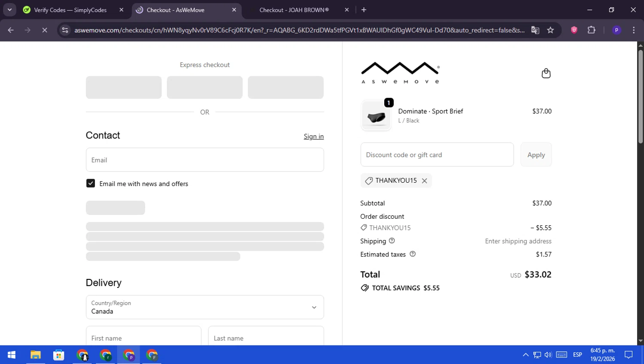
Task: Stop loading the page
Action: click(44, 30)
